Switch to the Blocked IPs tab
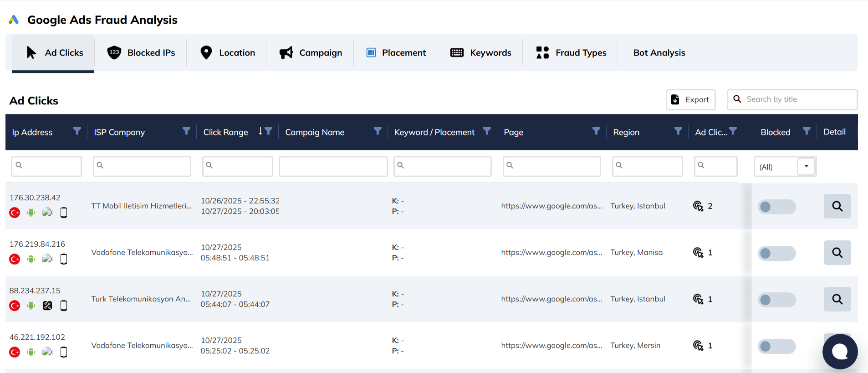Viewport: 868px width, 373px height. click(x=141, y=53)
